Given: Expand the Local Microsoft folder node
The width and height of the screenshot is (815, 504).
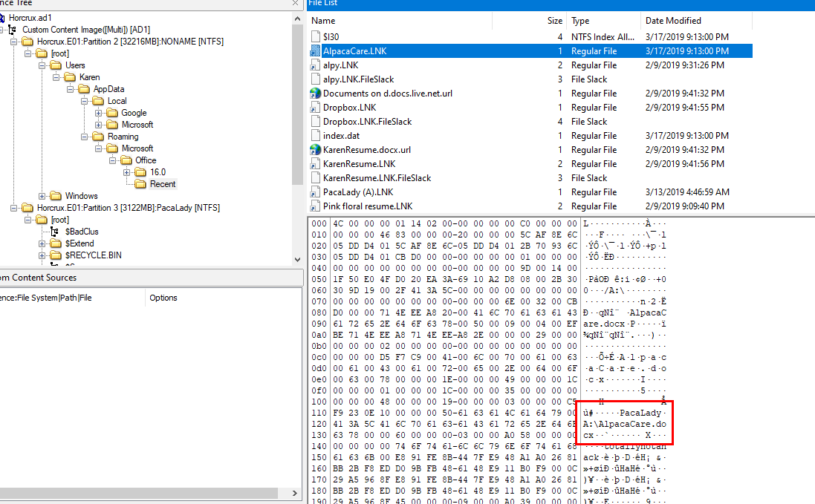Looking at the screenshot, I should pyautogui.click(x=98, y=125).
